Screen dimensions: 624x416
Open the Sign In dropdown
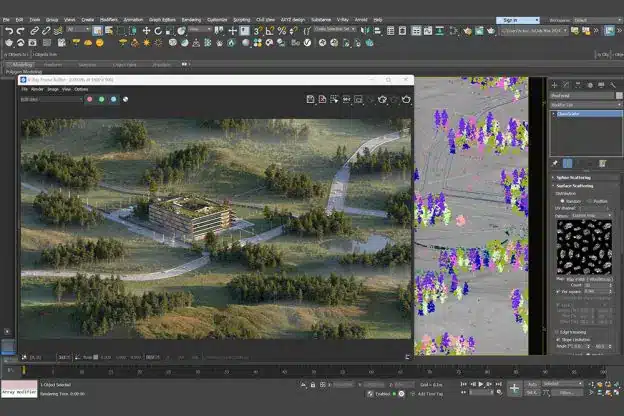517,20
